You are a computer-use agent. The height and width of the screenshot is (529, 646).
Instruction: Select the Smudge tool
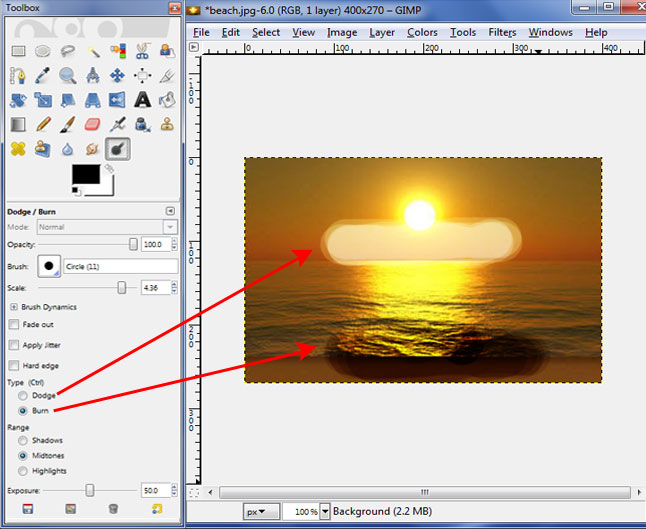point(93,149)
